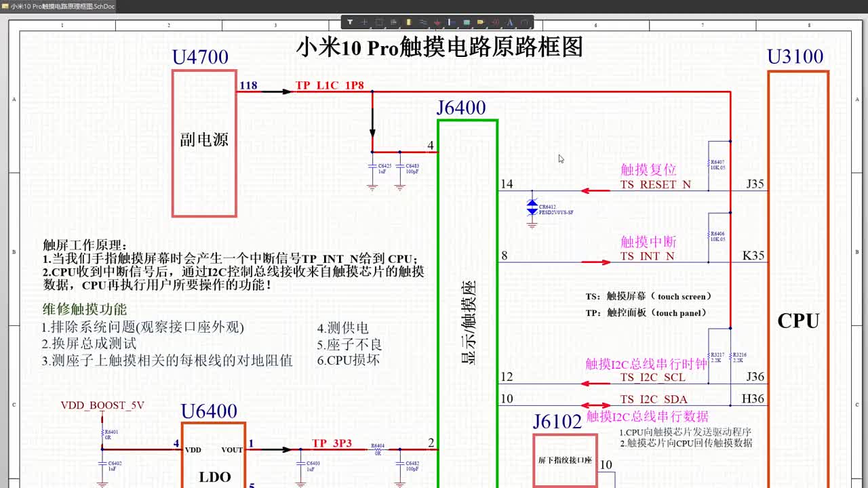Click the 触摸中断 annotation
This screenshot has width=868, height=488.
pyautogui.click(x=648, y=241)
